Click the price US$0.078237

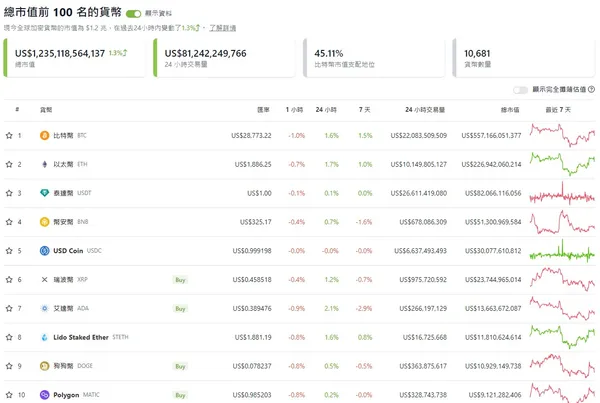252,366
